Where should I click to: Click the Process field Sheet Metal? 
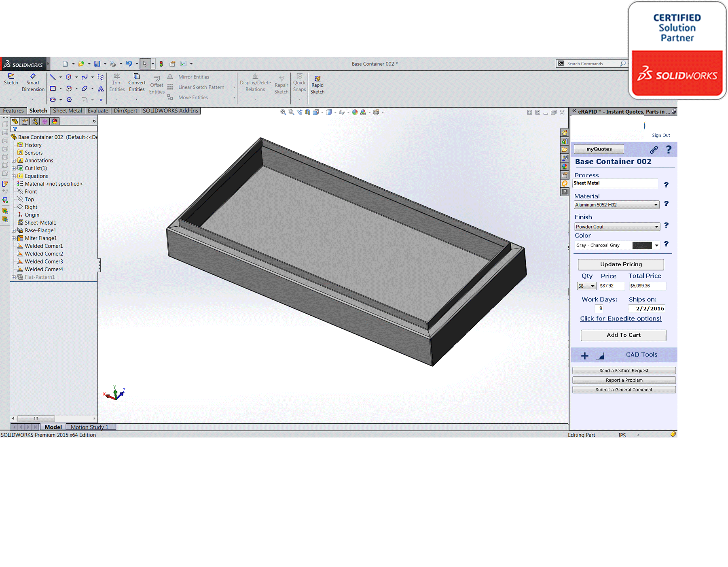coord(615,183)
